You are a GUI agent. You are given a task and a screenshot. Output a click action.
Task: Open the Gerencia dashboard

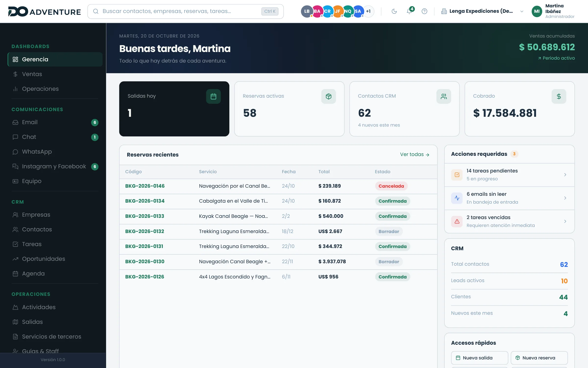[55, 59]
